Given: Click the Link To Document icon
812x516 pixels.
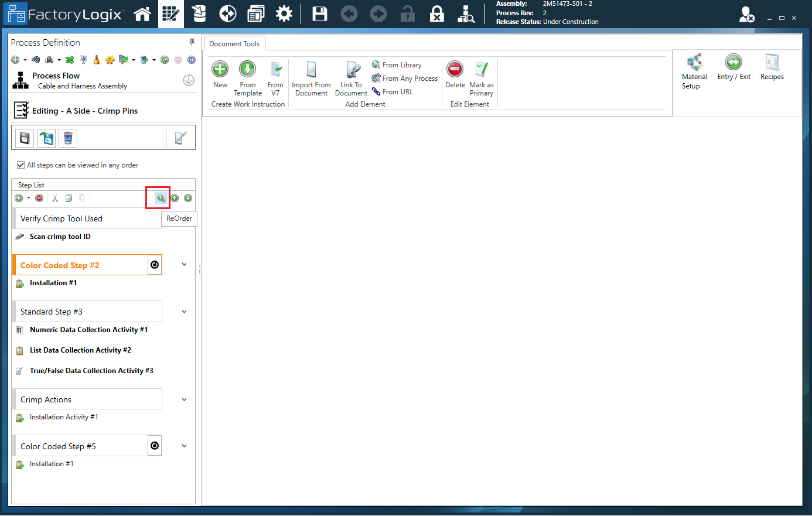Looking at the screenshot, I should tap(350, 76).
